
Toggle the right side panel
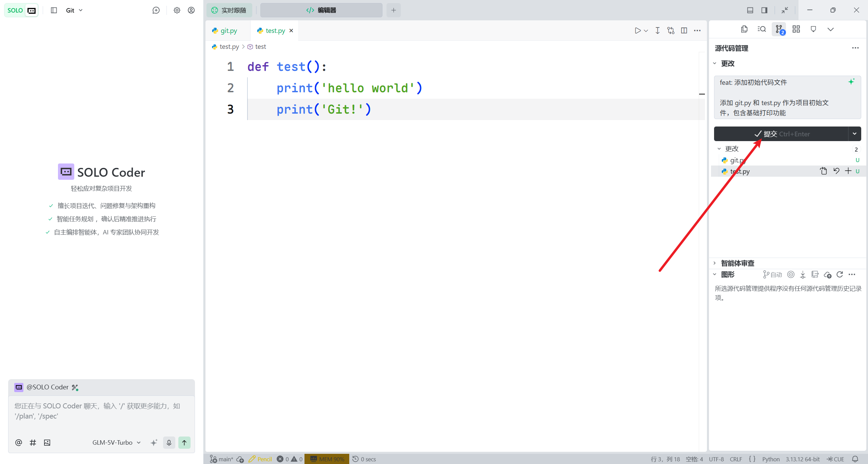point(764,10)
